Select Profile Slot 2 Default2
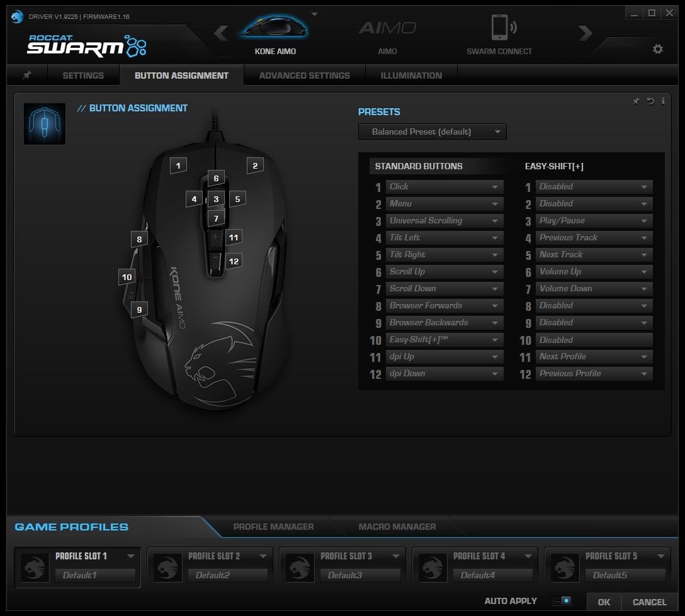 pyautogui.click(x=210, y=568)
